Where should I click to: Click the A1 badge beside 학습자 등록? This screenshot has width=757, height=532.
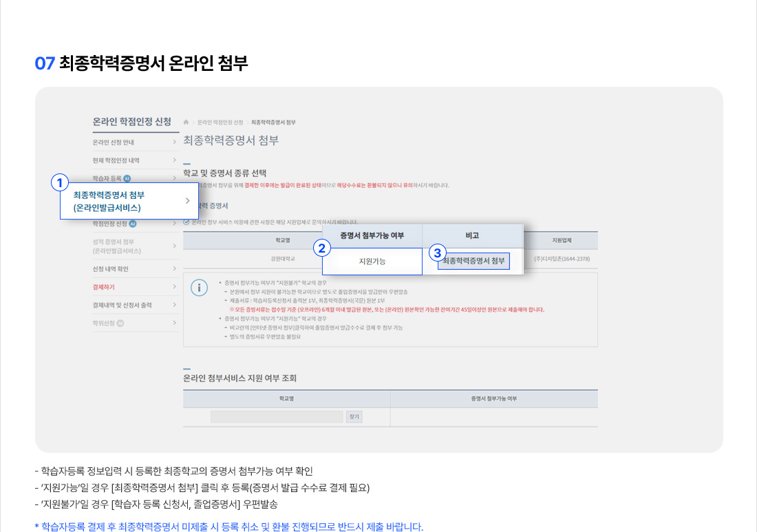[127, 179]
